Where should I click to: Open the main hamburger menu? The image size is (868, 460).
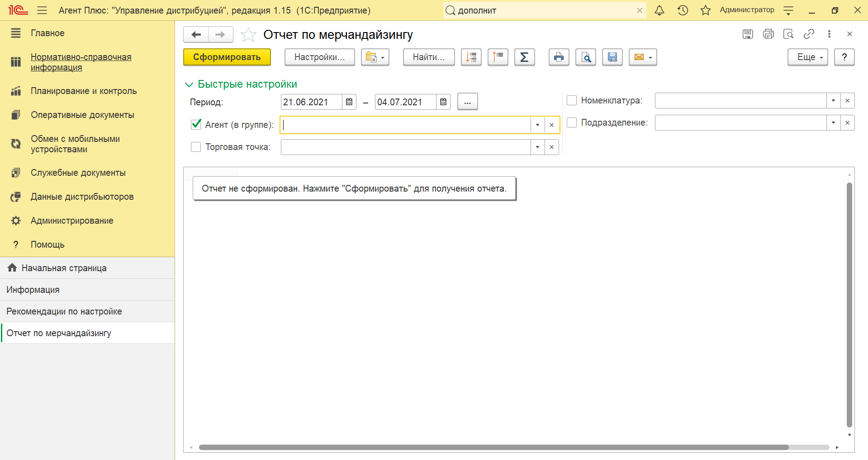pos(42,10)
